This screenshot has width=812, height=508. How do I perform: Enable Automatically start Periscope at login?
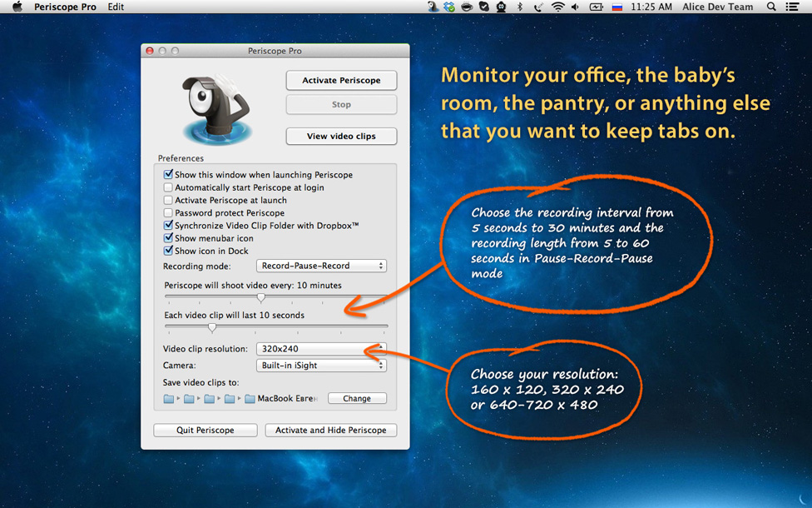click(x=168, y=187)
